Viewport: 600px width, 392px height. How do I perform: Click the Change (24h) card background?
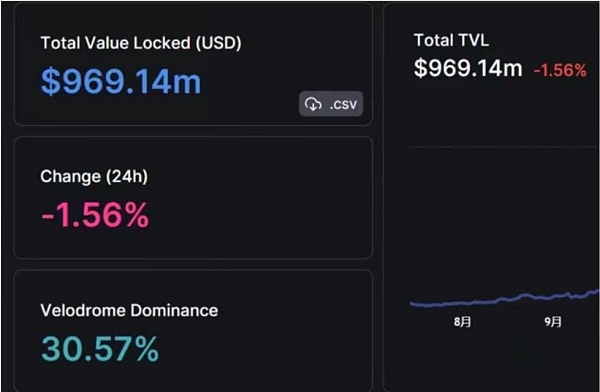(193, 198)
